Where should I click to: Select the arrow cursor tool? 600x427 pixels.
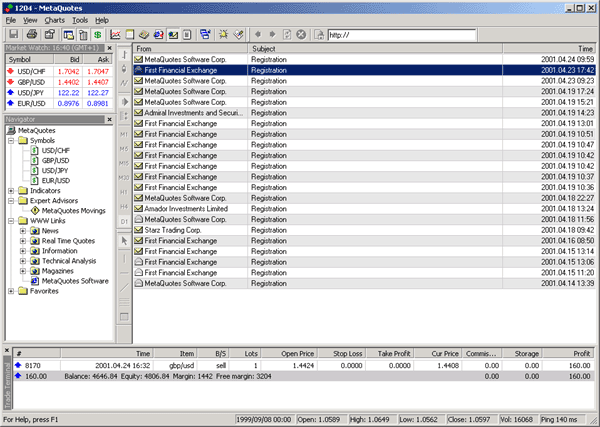[124, 241]
